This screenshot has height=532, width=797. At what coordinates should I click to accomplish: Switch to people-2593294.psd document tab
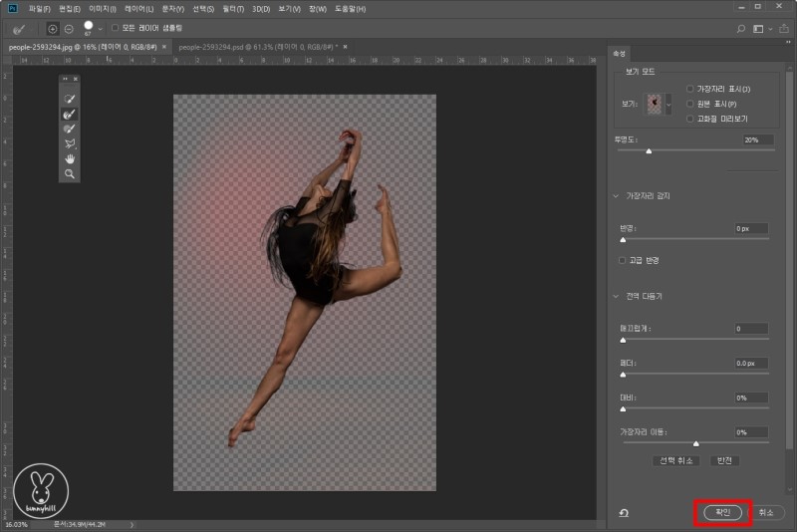coord(257,47)
